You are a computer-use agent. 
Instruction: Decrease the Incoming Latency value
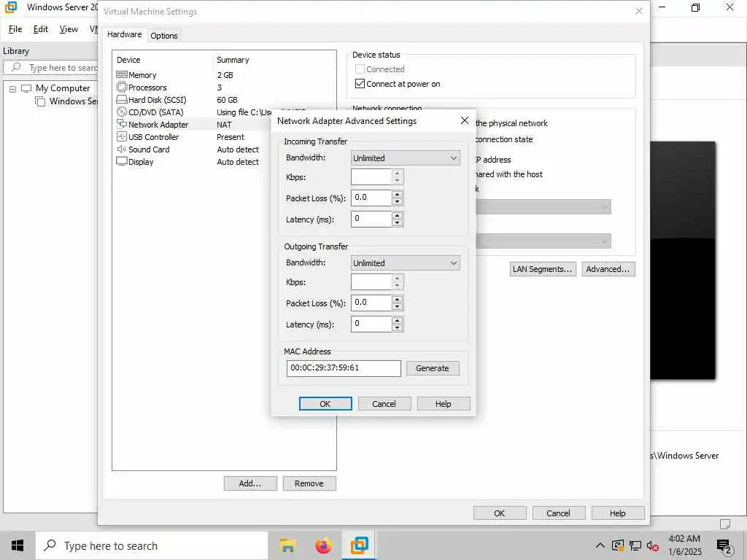pos(398,222)
